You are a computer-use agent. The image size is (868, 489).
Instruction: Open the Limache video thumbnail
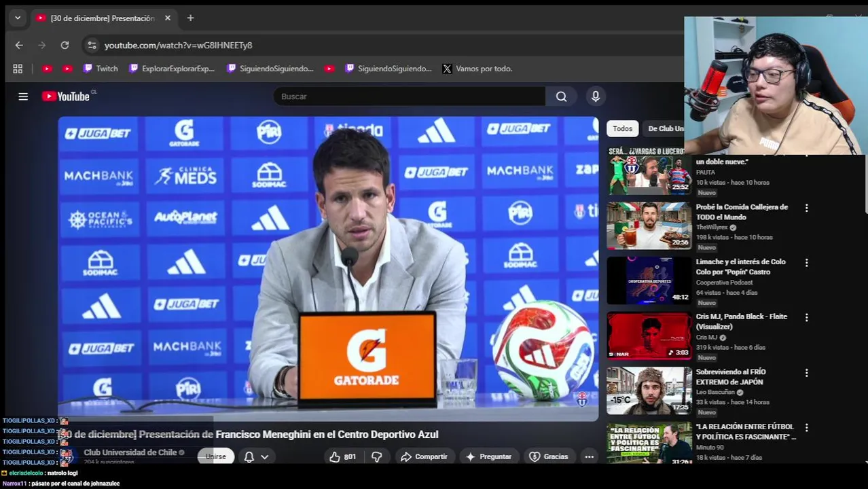coord(649,280)
